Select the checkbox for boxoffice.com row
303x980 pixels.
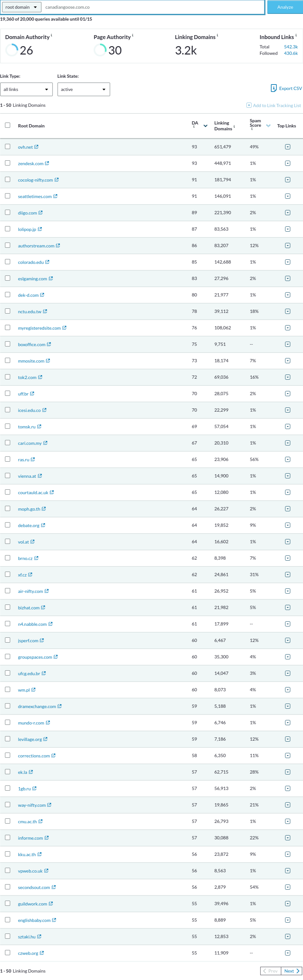pyautogui.click(x=8, y=344)
